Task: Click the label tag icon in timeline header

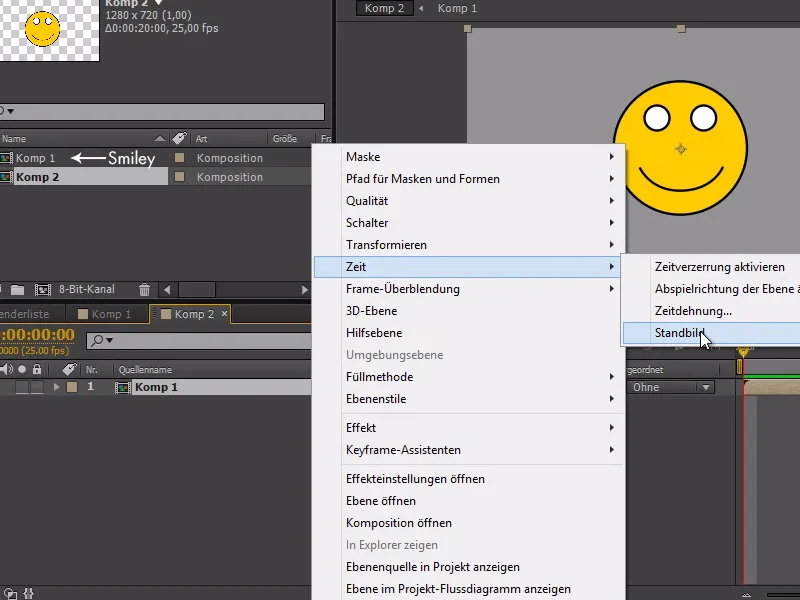Action: point(69,369)
